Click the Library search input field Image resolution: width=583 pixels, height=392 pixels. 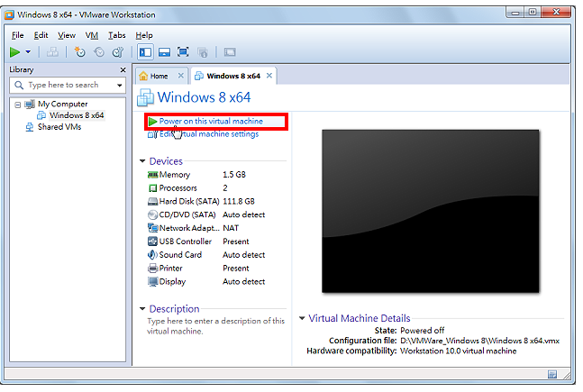click(x=63, y=86)
